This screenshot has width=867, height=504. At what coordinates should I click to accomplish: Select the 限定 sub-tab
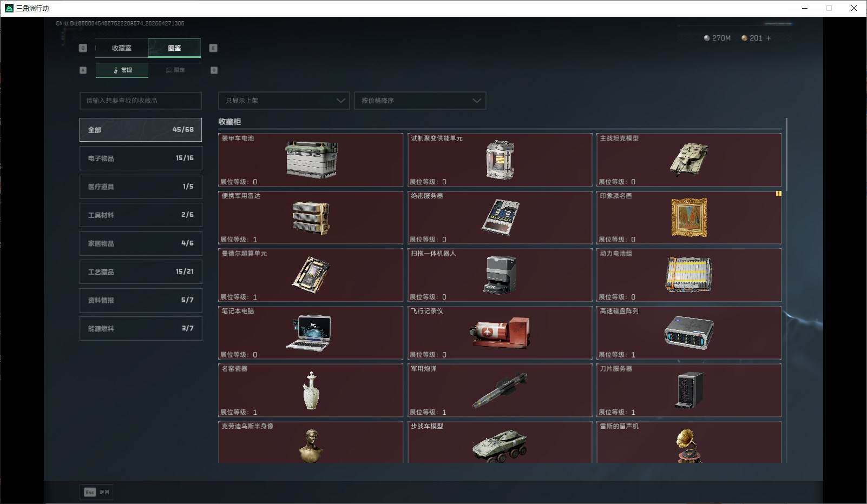click(175, 70)
